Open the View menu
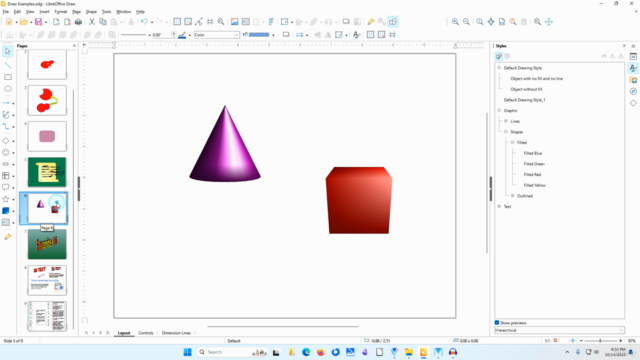 pos(30,12)
